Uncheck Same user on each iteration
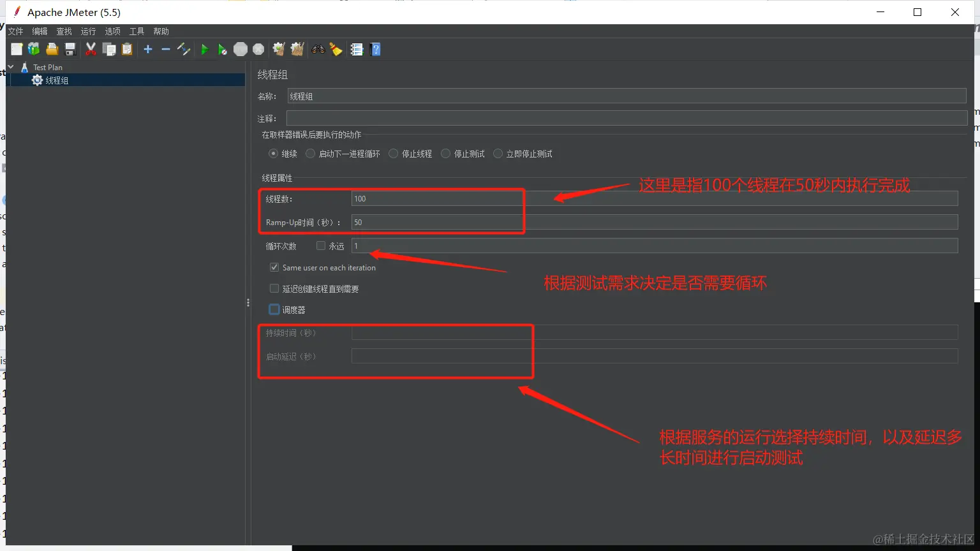This screenshot has width=980, height=551. [x=274, y=267]
